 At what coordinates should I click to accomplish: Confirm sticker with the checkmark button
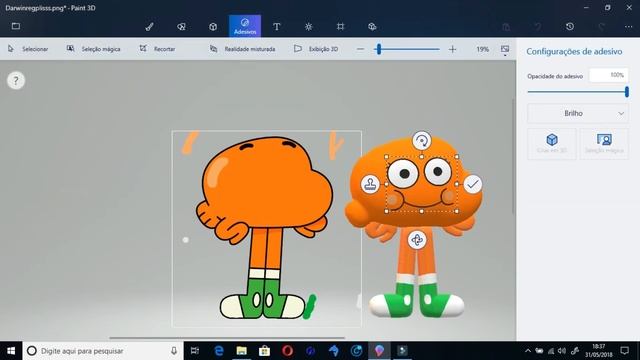473,184
